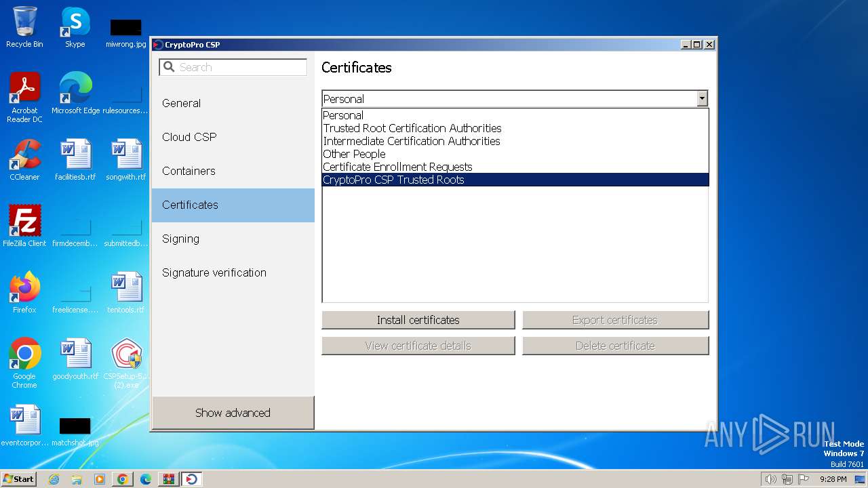Choose Personal in the store list

[x=515, y=115]
